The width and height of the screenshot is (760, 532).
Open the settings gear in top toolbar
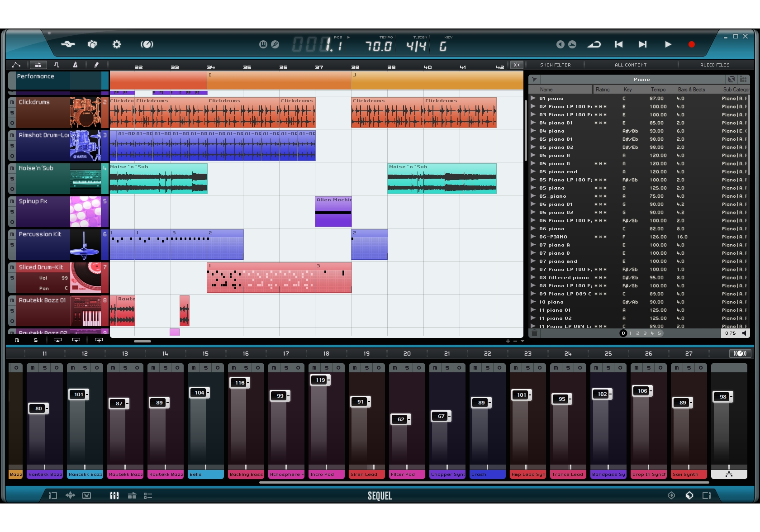click(x=117, y=44)
